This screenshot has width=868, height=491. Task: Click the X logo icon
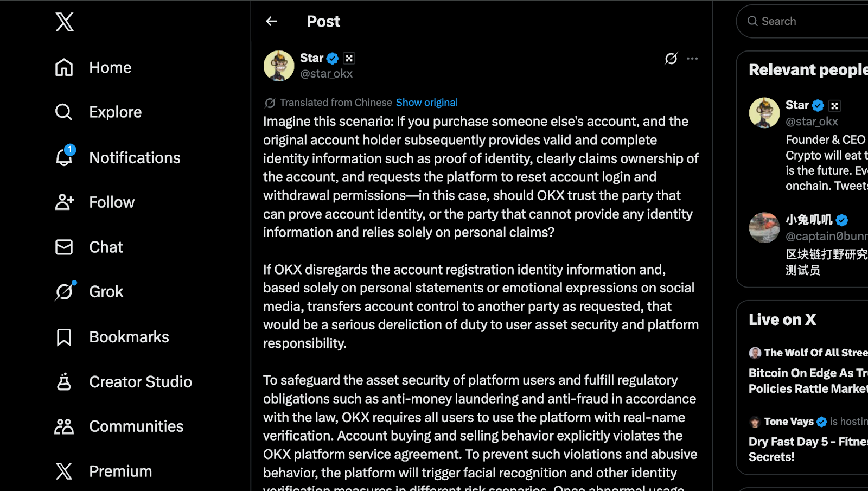coord(65,22)
